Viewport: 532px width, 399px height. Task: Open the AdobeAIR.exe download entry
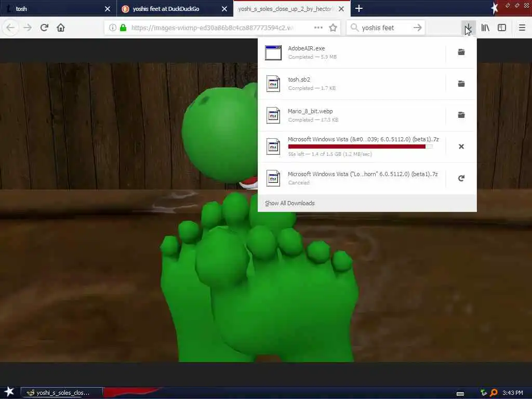(x=352, y=52)
